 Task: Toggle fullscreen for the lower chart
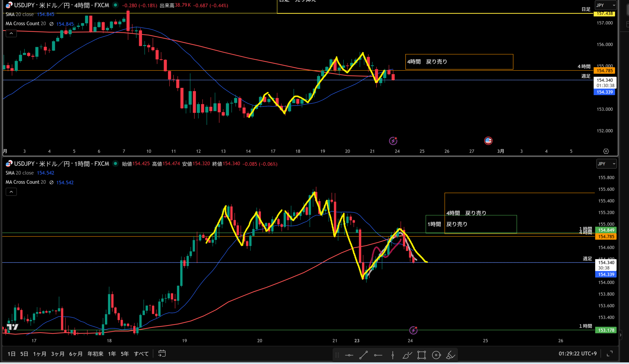pyautogui.click(x=610, y=353)
